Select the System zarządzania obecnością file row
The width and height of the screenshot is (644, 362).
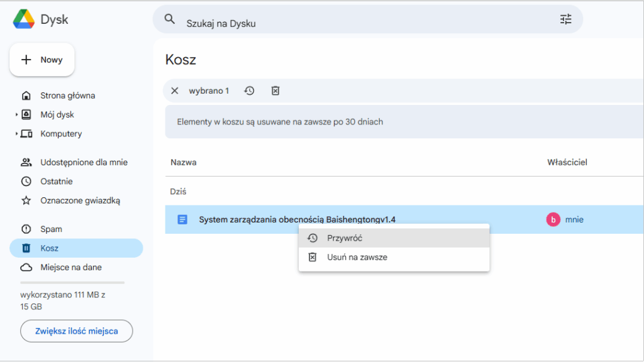click(x=404, y=219)
